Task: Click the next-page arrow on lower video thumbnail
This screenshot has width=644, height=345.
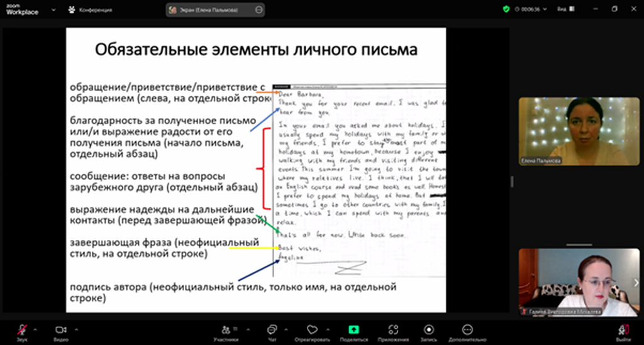Action: [x=636, y=282]
